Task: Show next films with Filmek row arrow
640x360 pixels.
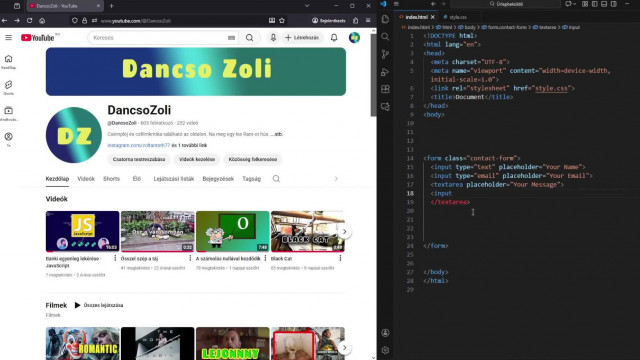Action: 344,348
